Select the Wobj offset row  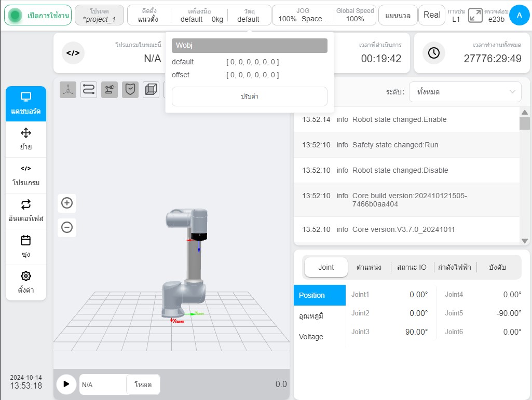[x=249, y=75]
